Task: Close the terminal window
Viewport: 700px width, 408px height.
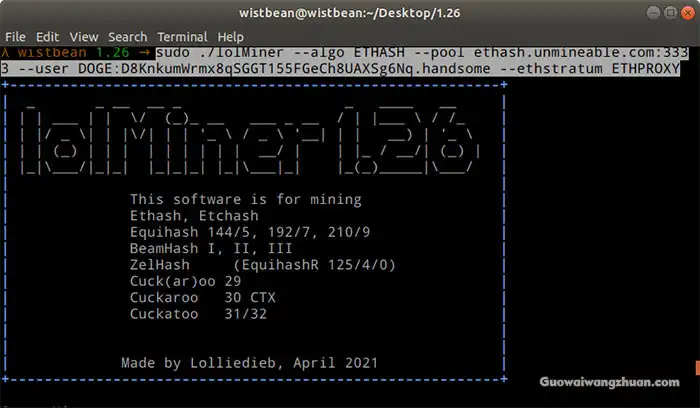Action: 688,12
